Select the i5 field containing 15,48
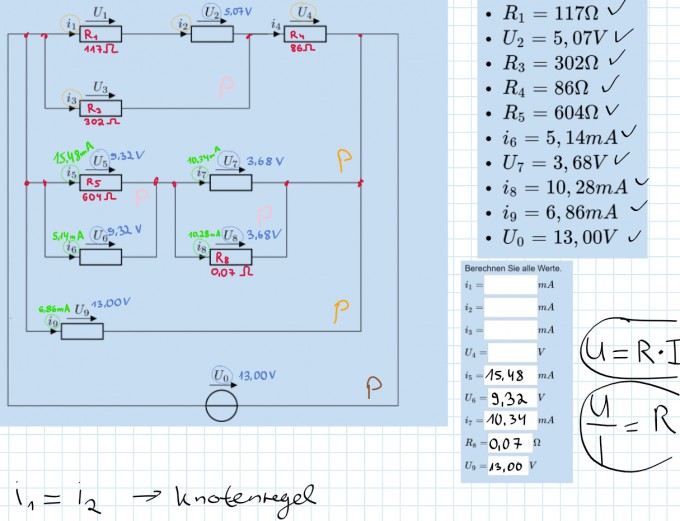The height and width of the screenshot is (521, 680). click(x=510, y=375)
